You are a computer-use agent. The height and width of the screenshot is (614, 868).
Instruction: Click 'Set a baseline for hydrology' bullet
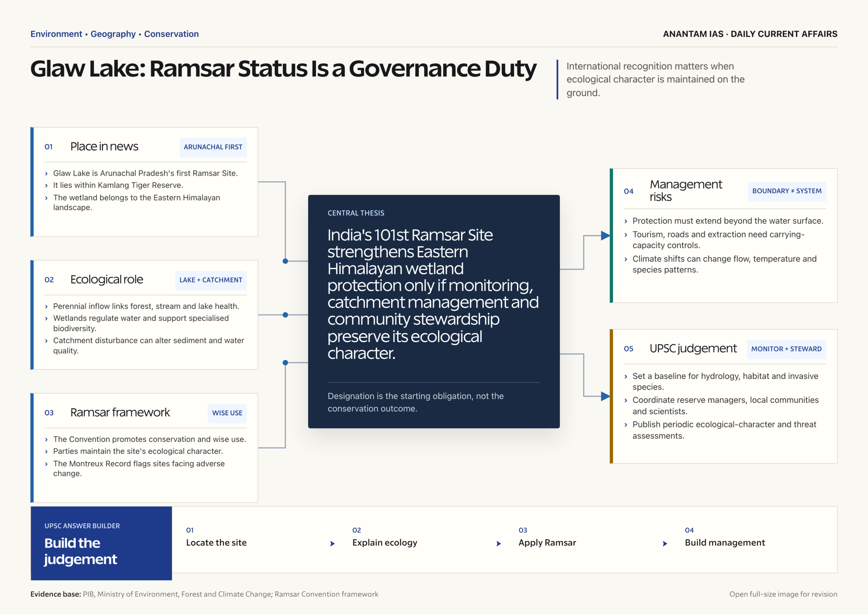coord(725,381)
